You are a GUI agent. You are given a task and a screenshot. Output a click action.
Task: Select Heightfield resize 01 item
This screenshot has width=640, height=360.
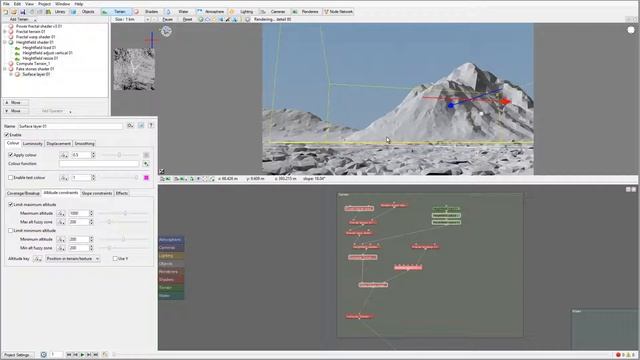coord(40,58)
